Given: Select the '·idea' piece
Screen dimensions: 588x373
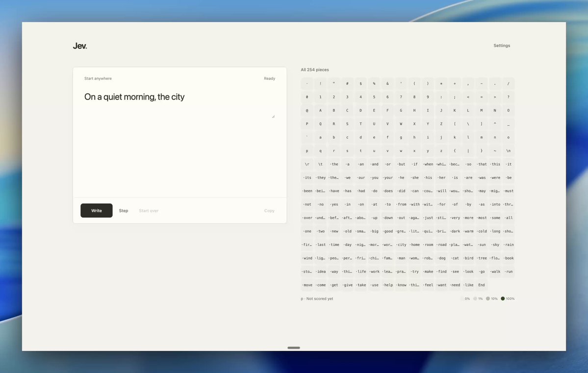Looking at the screenshot, I should (x=321, y=272).
